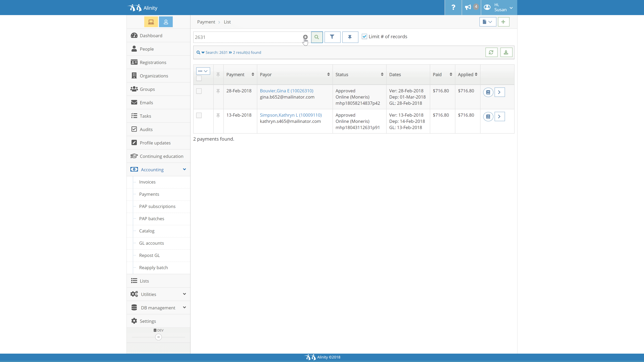Check the select-all header checkbox

(x=199, y=78)
